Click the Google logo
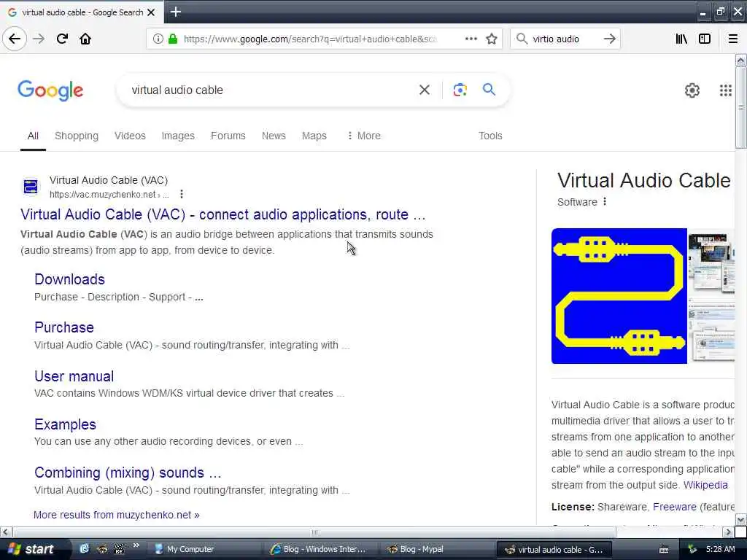 pyautogui.click(x=50, y=90)
